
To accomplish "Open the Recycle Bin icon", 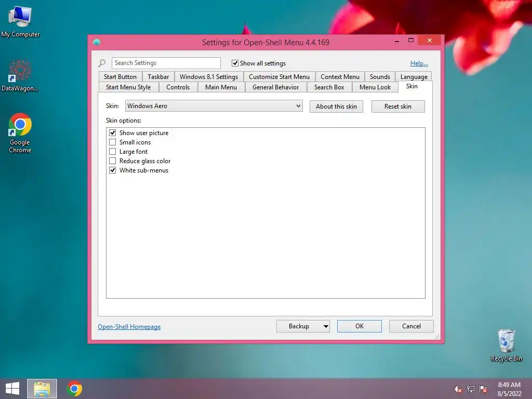I will pos(506,345).
